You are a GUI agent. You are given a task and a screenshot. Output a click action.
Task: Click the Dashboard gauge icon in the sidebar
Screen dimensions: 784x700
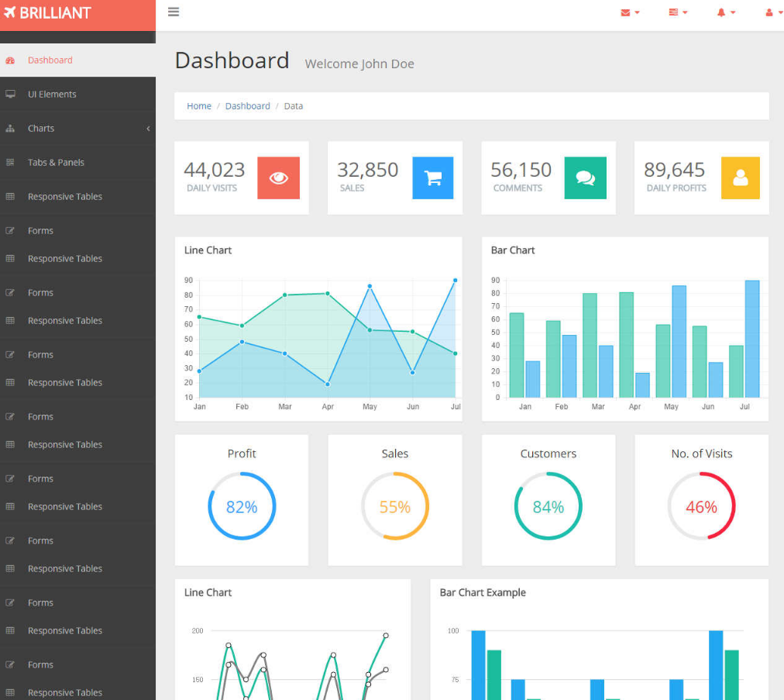10,60
